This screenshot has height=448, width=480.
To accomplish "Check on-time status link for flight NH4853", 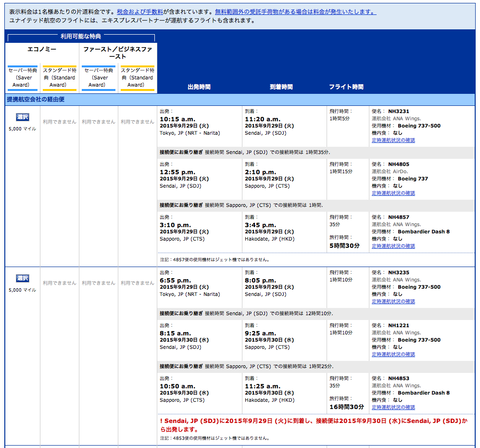I will point(393,407).
